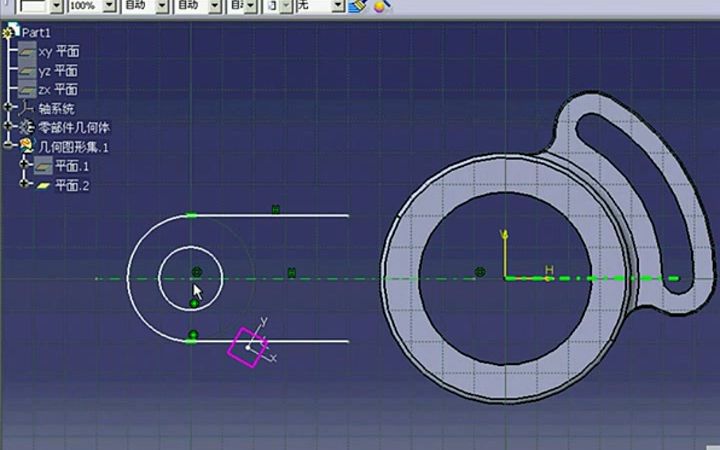Select yz 平面 in specification tree
Viewport: 720px width, 450px height.
tap(58, 71)
